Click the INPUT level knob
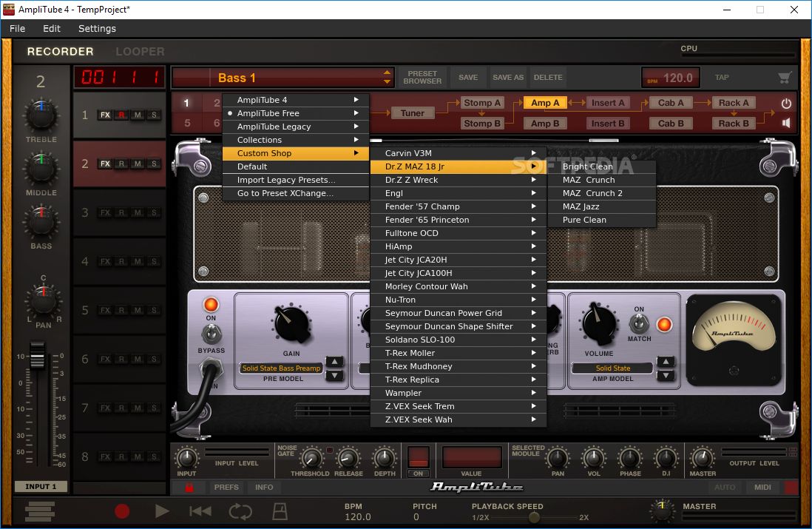 (186, 458)
